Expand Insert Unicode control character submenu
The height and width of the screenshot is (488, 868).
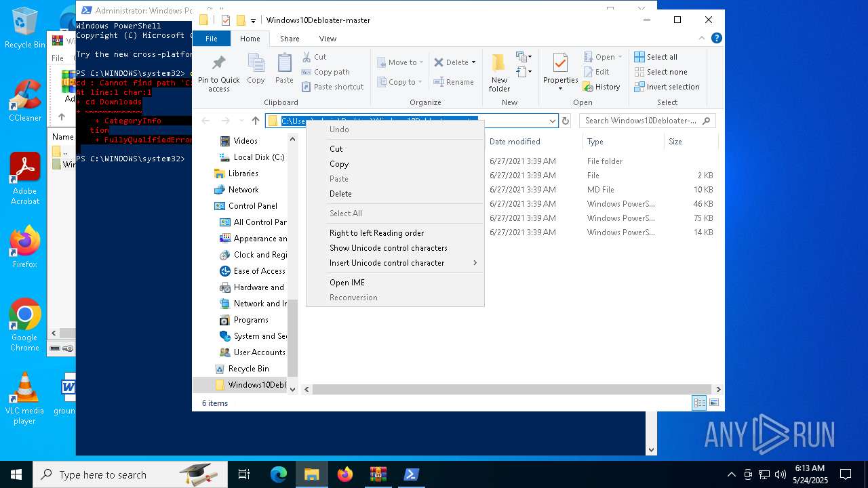click(x=395, y=263)
